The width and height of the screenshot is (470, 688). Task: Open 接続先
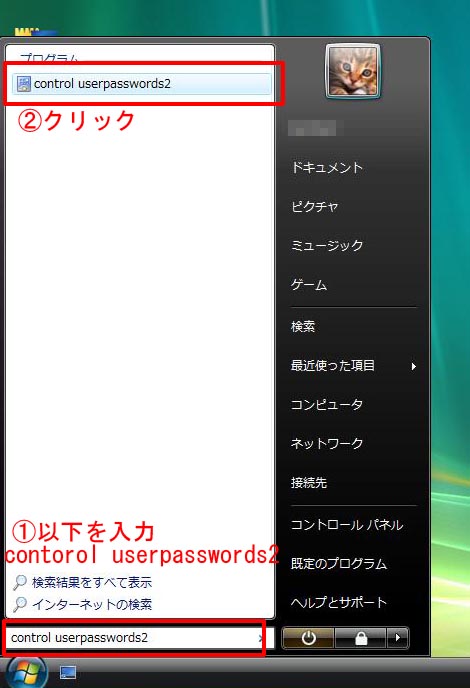tap(309, 483)
